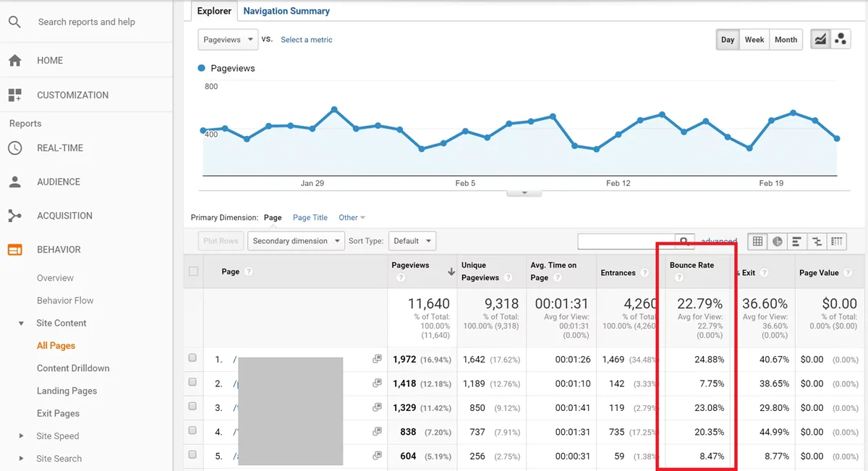Toggle the select-all checkbox in table header

(x=193, y=271)
